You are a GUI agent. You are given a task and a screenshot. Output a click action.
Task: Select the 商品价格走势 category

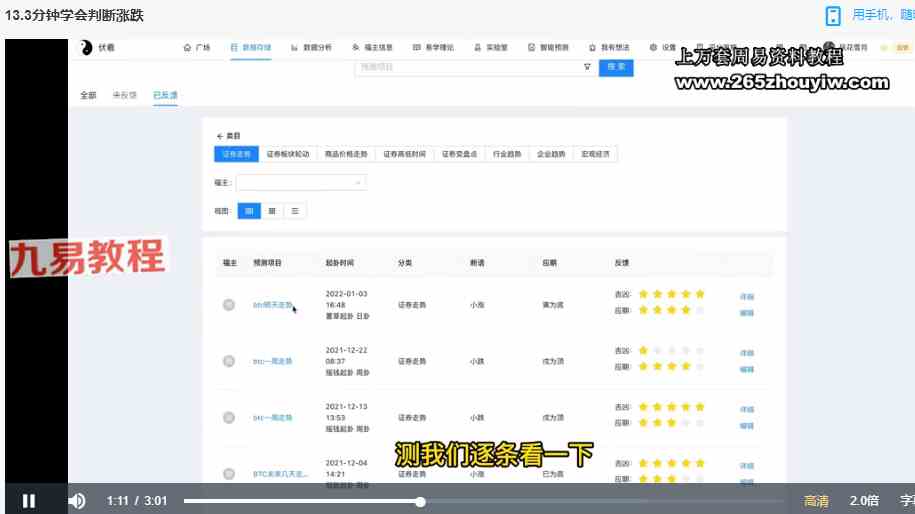pyautogui.click(x=346, y=155)
